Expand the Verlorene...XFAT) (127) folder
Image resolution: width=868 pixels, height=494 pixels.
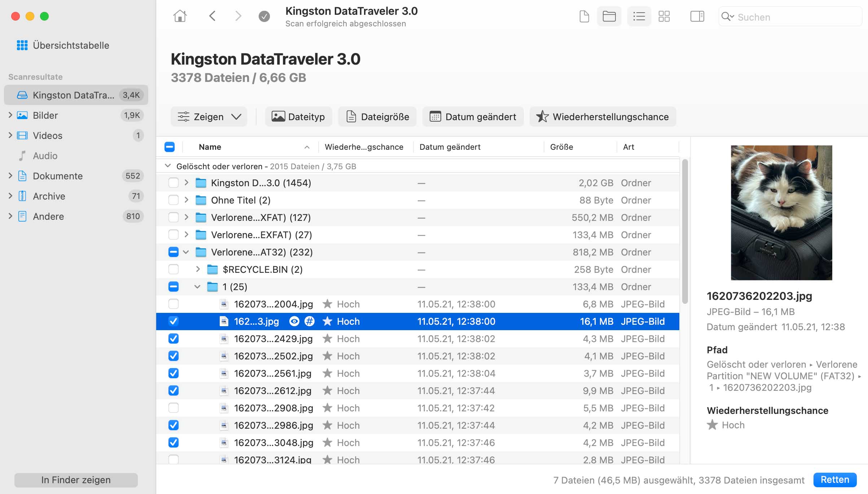pyautogui.click(x=186, y=217)
